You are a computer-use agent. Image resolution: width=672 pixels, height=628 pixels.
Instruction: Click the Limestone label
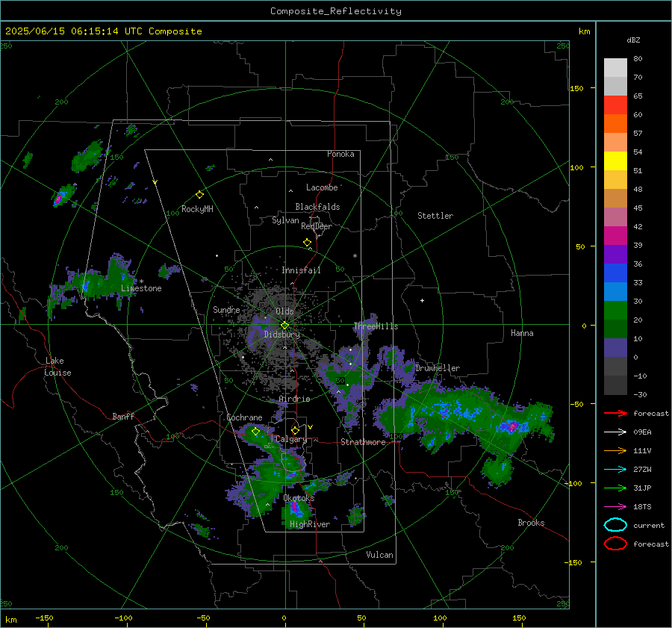(x=141, y=288)
